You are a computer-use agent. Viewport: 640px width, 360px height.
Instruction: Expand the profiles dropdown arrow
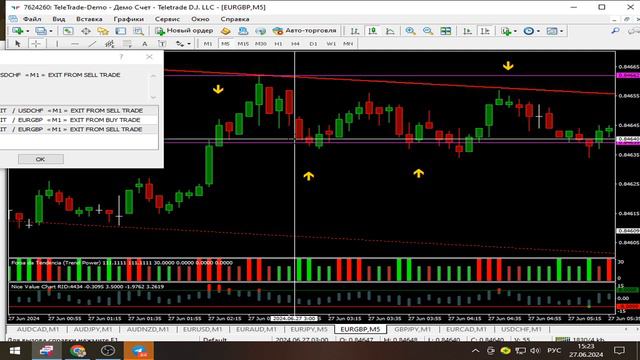point(51,31)
